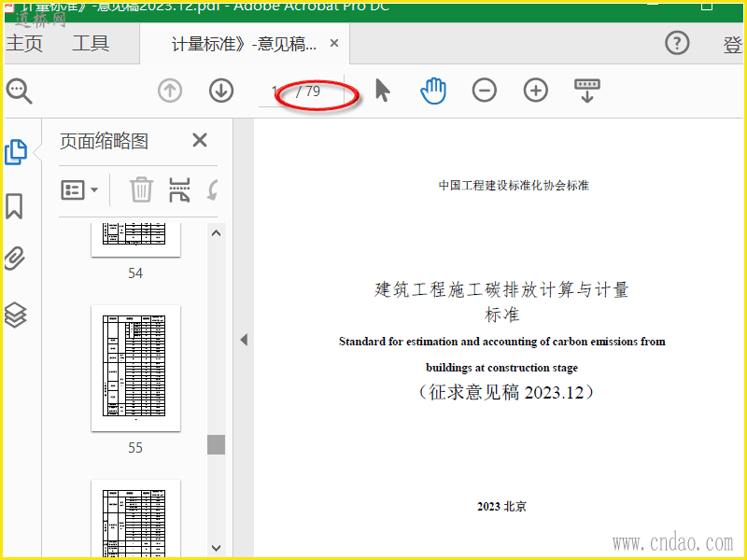
Task: Open thumbnail panel options dropdown
Action: 79,190
